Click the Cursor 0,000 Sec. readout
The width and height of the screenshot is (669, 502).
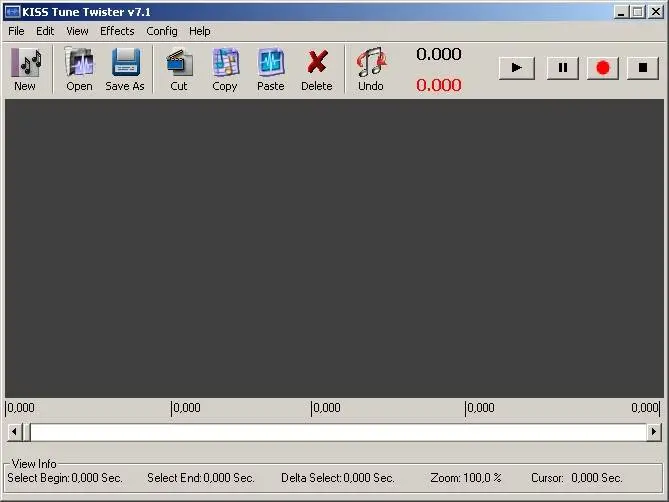point(576,478)
